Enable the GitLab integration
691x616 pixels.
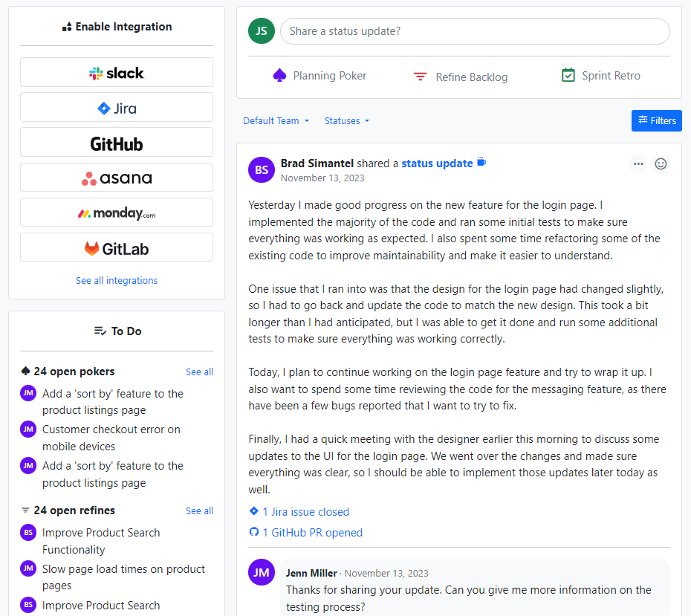click(x=117, y=247)
